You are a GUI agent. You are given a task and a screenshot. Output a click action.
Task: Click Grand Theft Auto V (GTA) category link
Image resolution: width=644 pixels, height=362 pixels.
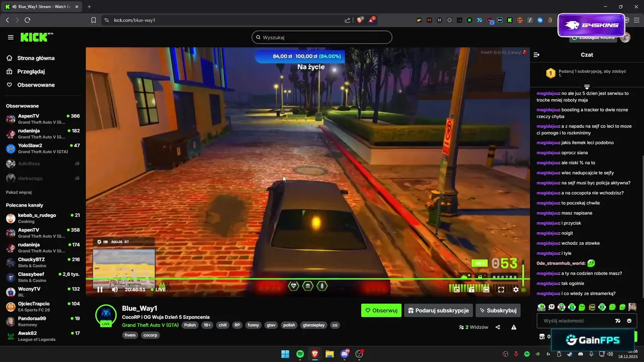pyautogui.click(x=150, y=325)
